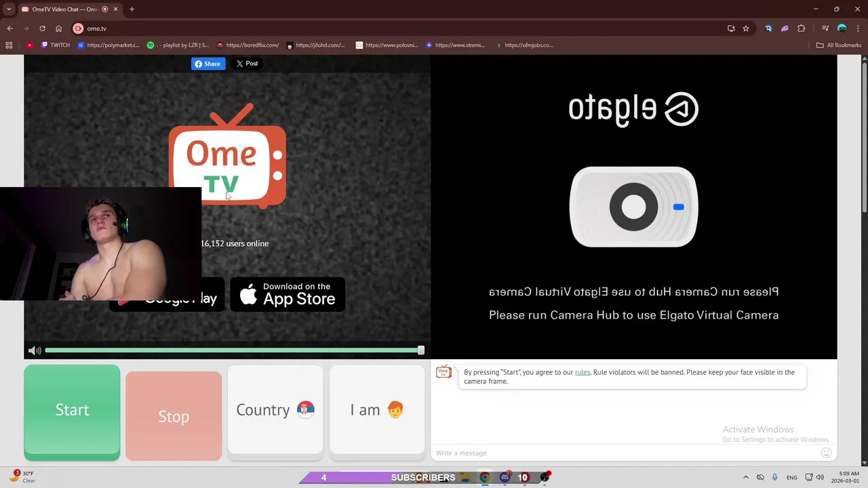Open Discord from the taskbar
The image size is (868, 488).
click(x=505, y=477)
